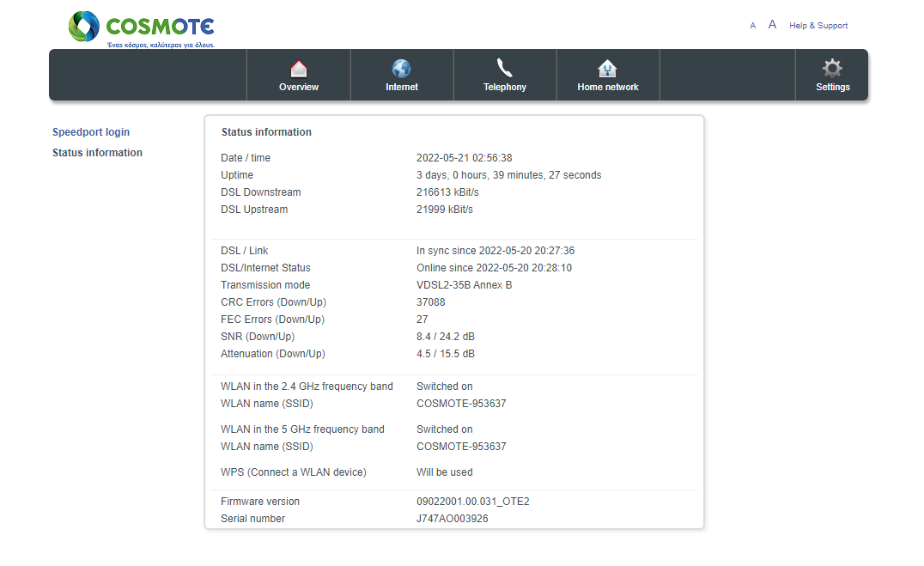
Task: Click the Transmission mode label
Action: tap(265, 285)
